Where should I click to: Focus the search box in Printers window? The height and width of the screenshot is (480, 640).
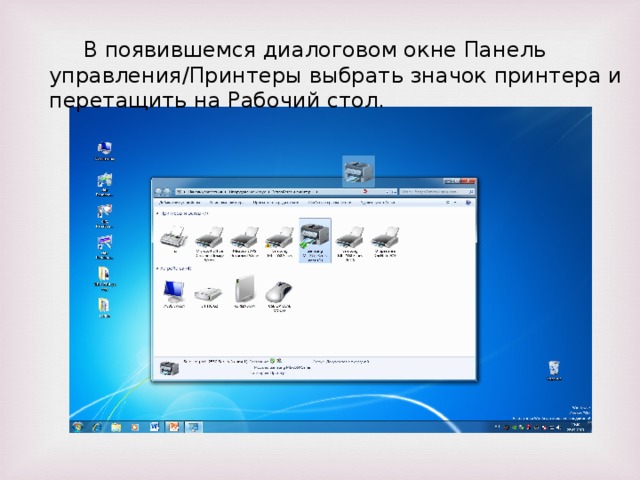437,191
